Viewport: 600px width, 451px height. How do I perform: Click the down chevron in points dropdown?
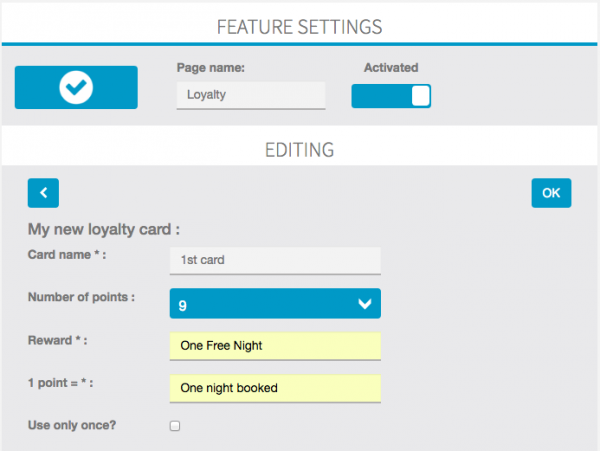tap(365, 304)
